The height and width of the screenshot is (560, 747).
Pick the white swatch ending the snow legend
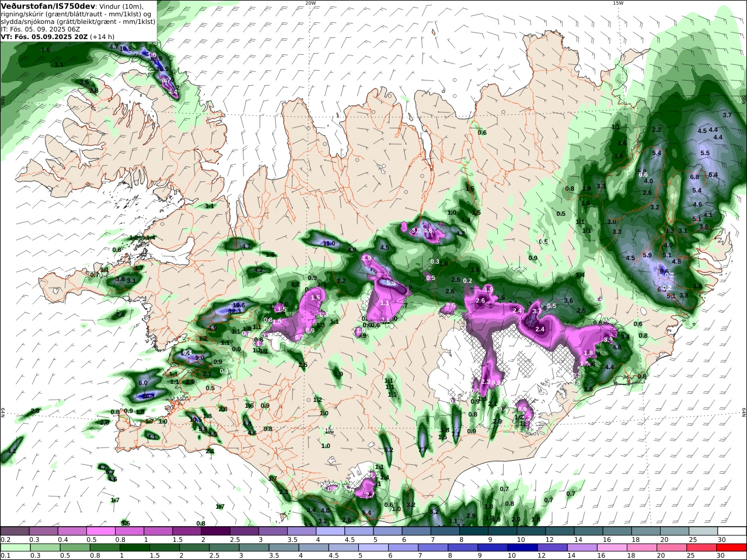pos(732,531)
